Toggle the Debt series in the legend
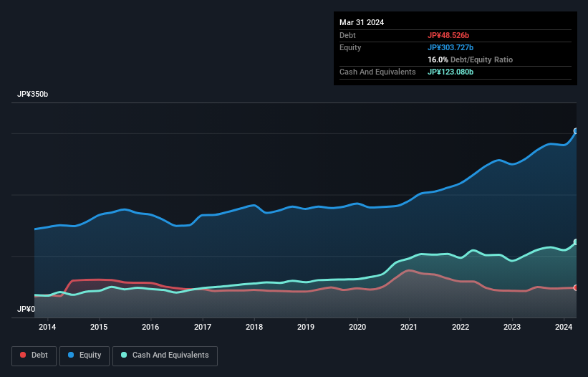Image resolution: width=588 pixels, height=377 pixels. click(x=34, y=355)
